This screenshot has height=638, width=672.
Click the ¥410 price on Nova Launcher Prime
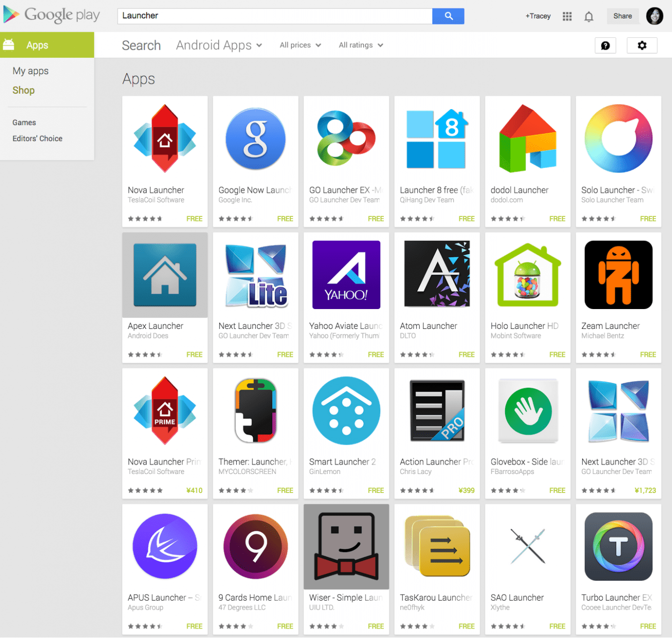click(x=194, y=490)
